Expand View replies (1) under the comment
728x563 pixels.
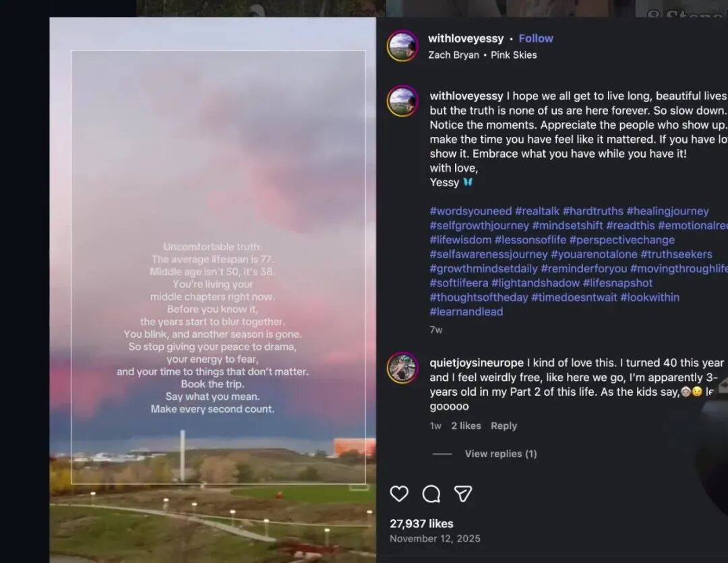500,454
